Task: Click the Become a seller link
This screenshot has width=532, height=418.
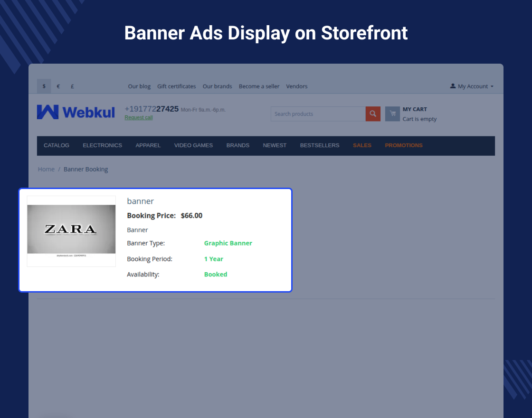Action: pos(259,86)
